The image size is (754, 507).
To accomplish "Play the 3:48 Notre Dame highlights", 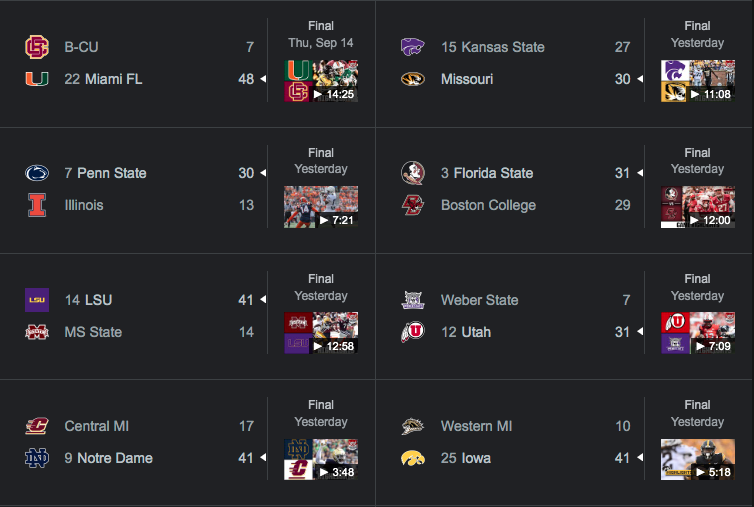I will tap(321, 460).
